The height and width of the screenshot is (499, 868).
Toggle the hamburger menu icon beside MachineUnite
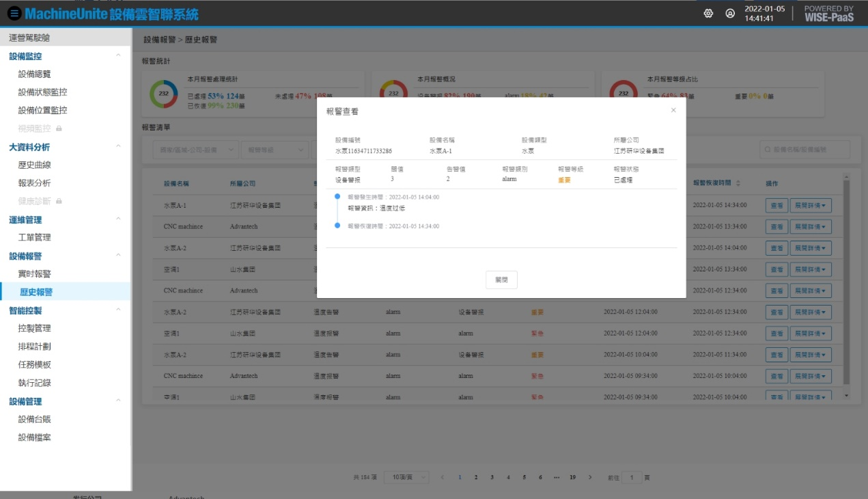(14, 14)
